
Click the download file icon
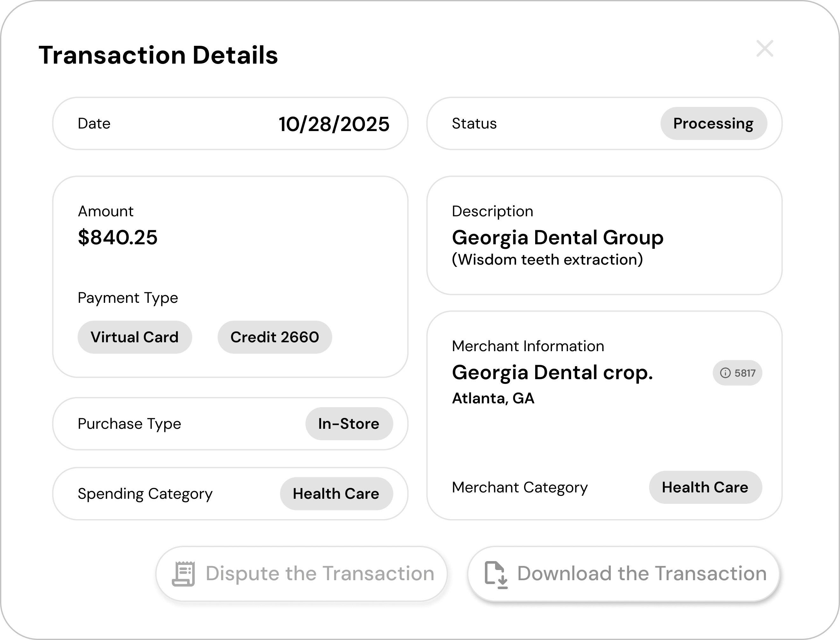click(496, 574)
